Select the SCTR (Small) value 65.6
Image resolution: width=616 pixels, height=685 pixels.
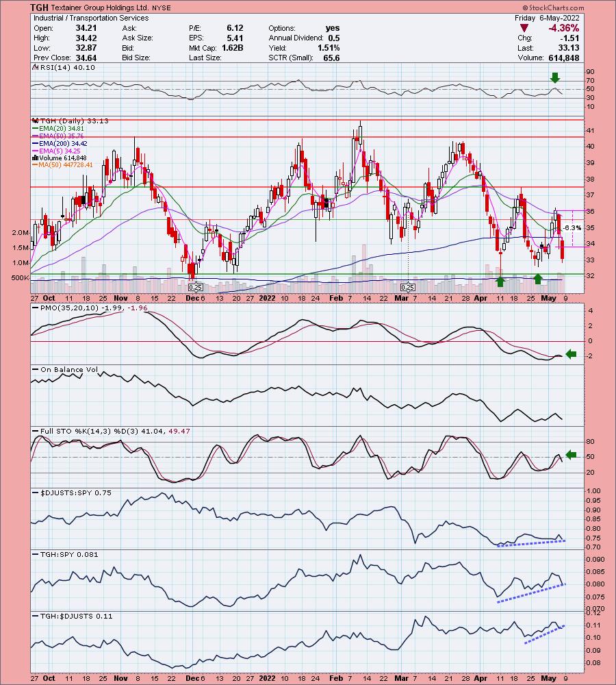[332, 58]
